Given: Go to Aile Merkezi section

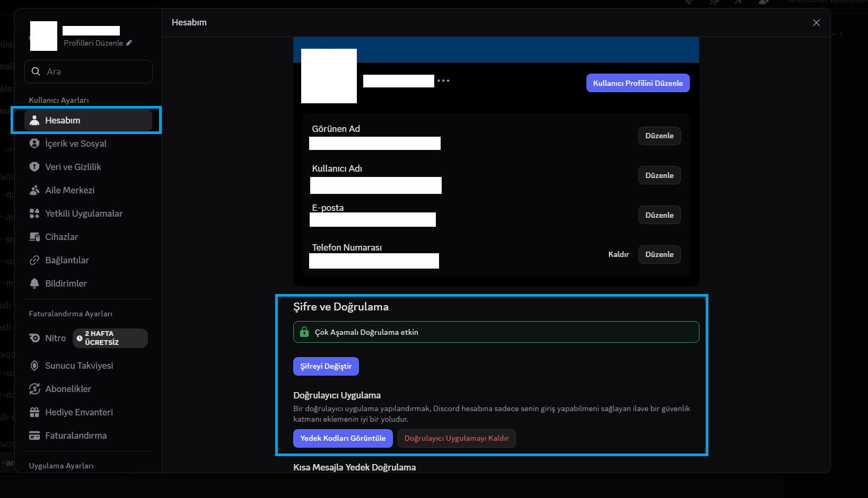Looking at the screenshot, I should [88, 190].
